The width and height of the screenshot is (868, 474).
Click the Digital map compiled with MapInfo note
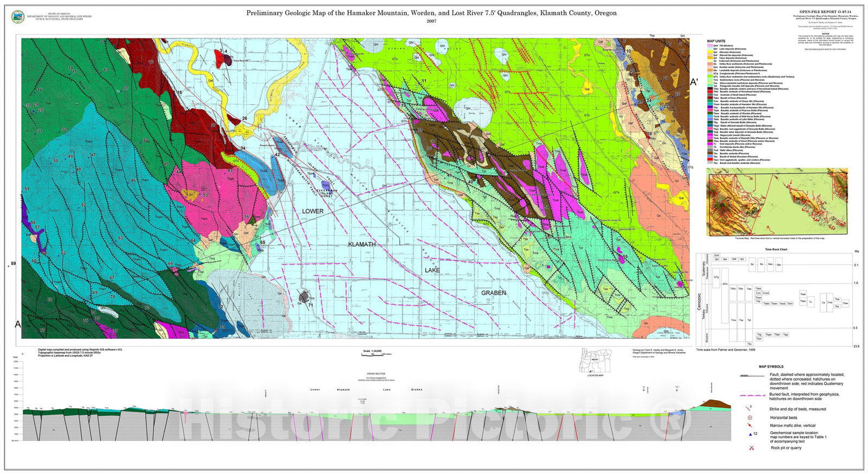80,352
